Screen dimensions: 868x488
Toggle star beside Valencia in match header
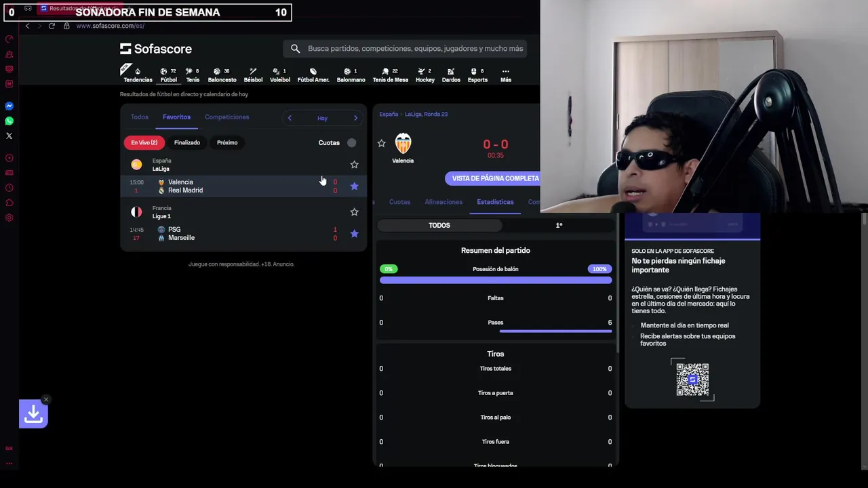(x=381, y=144)
